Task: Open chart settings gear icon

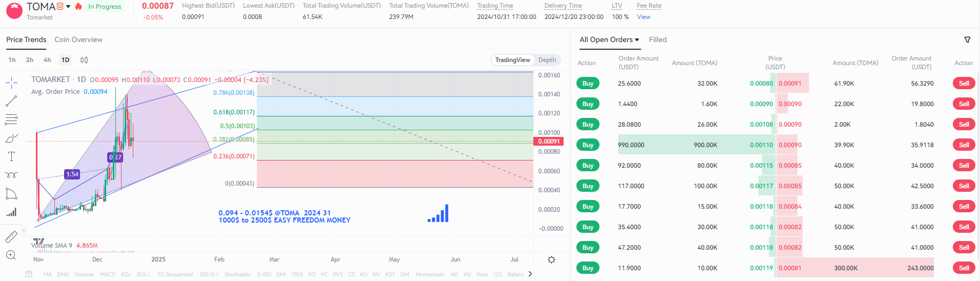Action: tap(551, 259)
